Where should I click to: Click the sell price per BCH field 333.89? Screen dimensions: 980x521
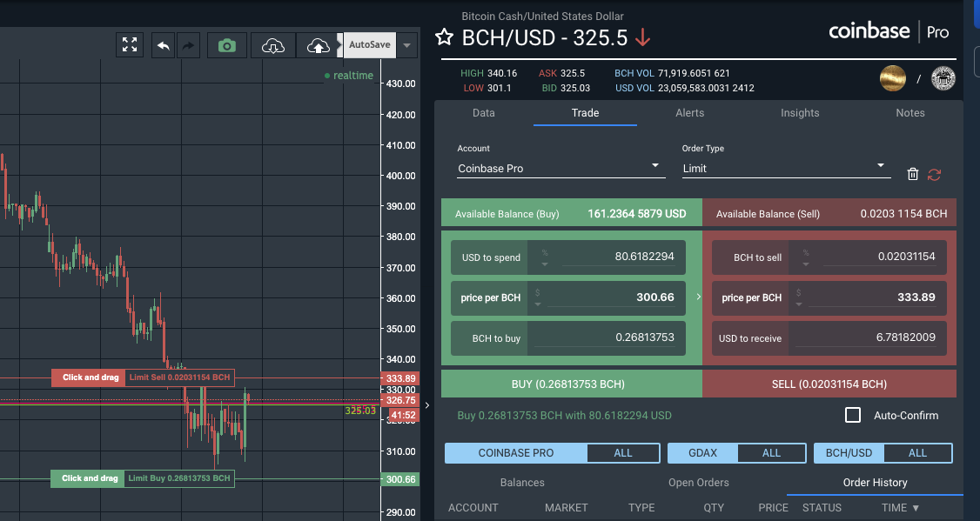coord(872,297)
